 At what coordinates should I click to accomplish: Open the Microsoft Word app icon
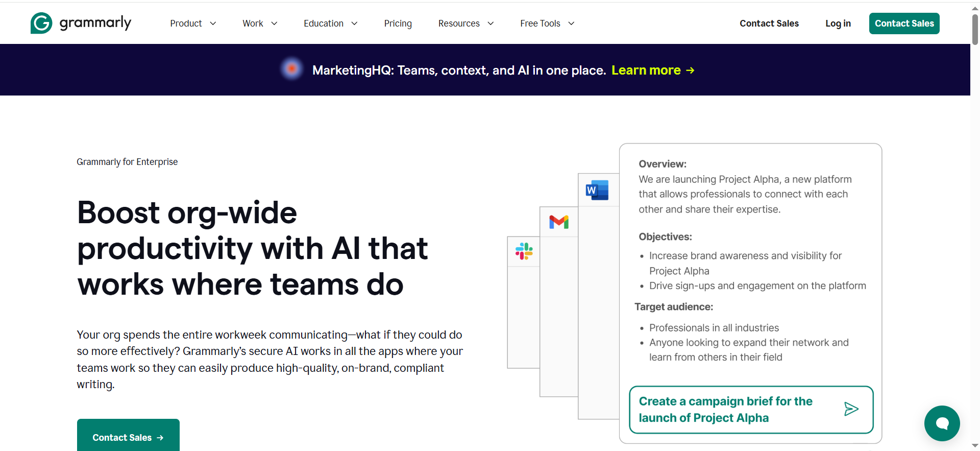[597, 190]
